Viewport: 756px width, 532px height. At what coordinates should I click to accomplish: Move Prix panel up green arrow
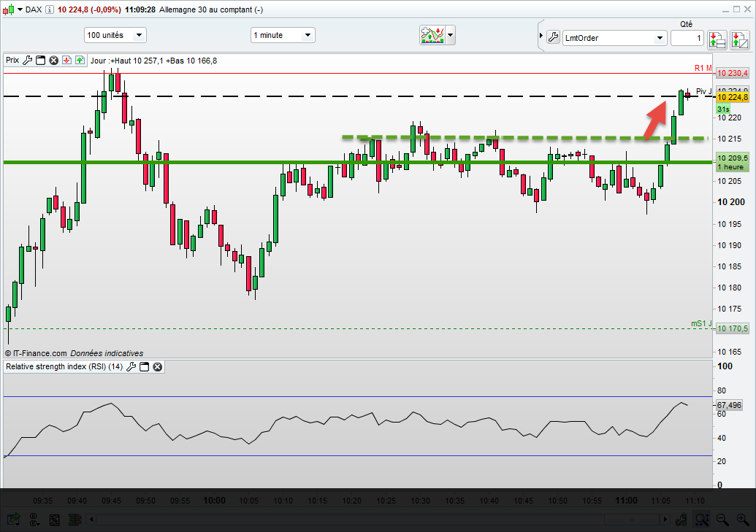pyautogui.click(x=80, y=61)
